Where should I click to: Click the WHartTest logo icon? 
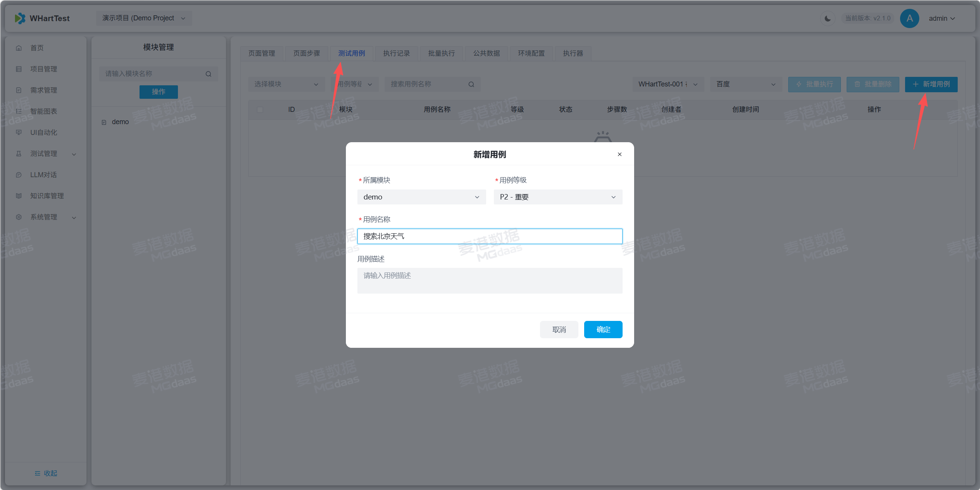point(20,18)
